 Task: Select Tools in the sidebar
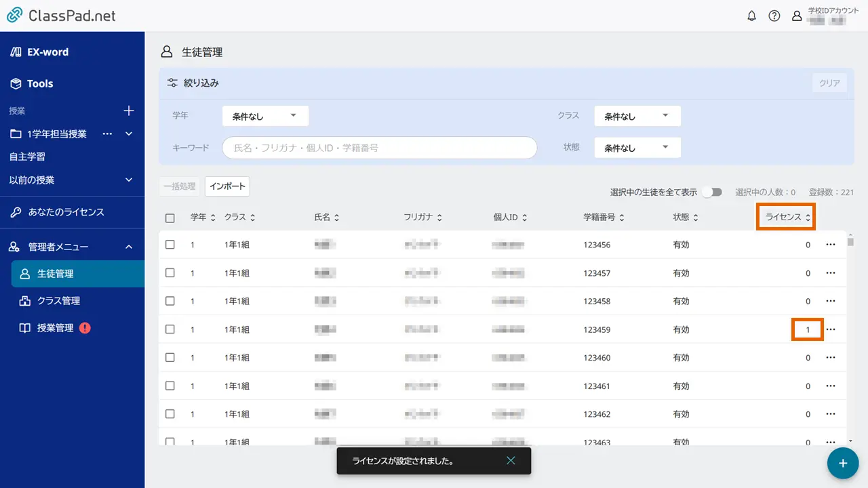(x=34, y=83)
